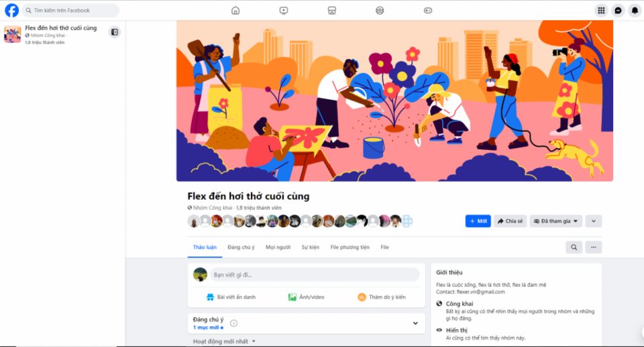Expand the 'Đáng chú ý' section chevron
Viewport: 644px width, 347px height.
tap(415, 323)
